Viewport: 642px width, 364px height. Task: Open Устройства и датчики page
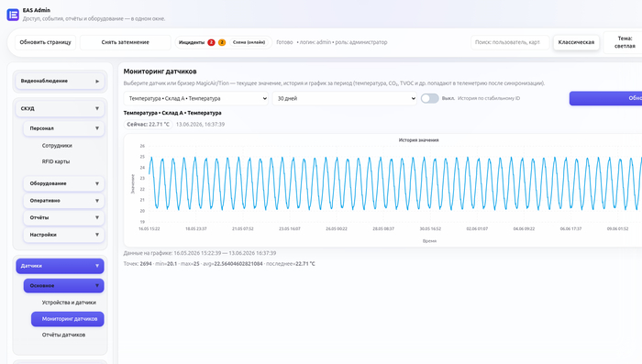[x=69, y=303]
